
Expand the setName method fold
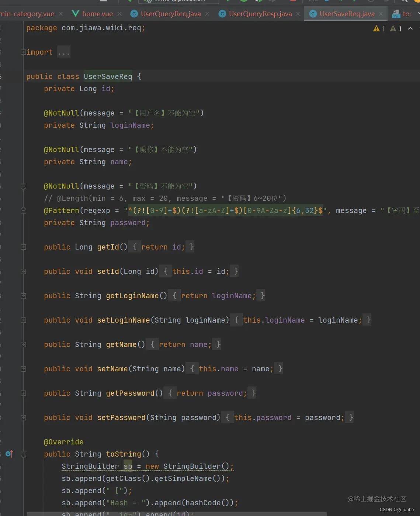[x=23, y=369]
